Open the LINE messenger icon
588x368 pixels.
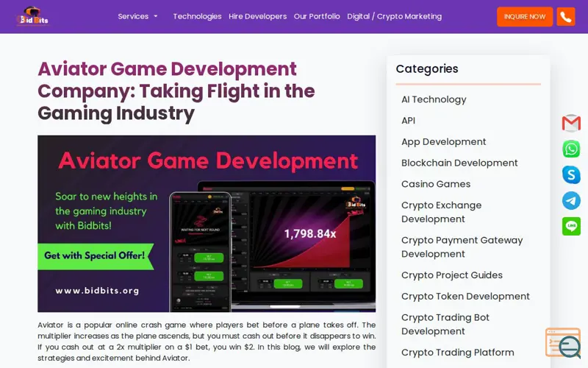pos(571,226)
